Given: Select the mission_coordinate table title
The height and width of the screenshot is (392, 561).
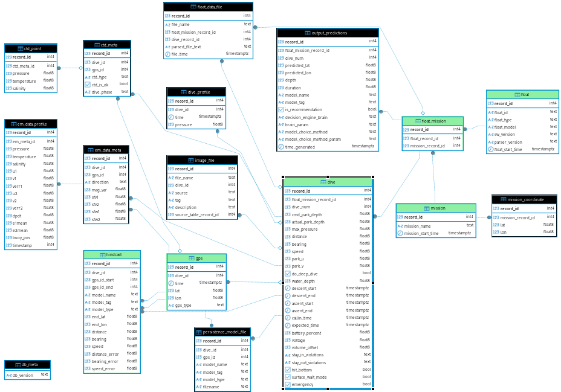Looking at the screenshot, I should click(x=525, y=200).
